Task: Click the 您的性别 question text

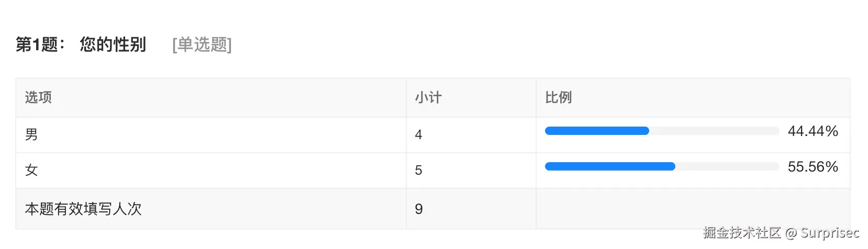Action: pos(113,44)
